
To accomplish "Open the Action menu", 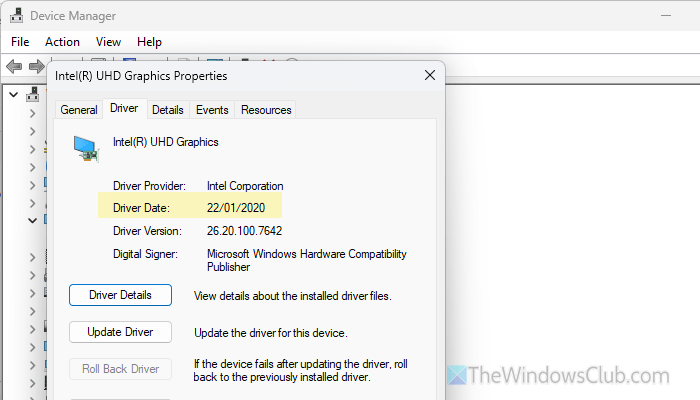I will [62, 42].
